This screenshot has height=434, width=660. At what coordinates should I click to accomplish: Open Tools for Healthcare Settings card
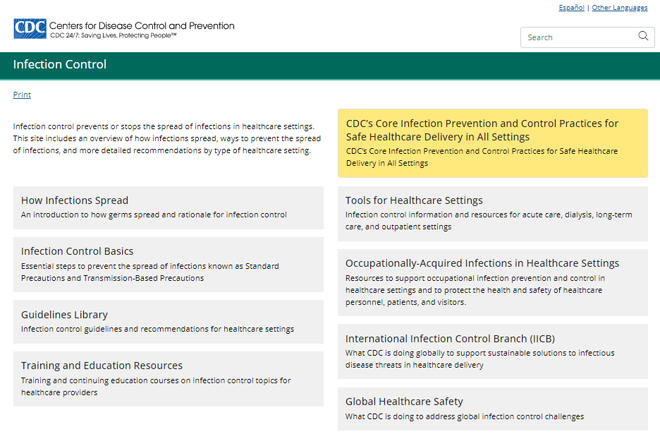click(x=492, y=213)
